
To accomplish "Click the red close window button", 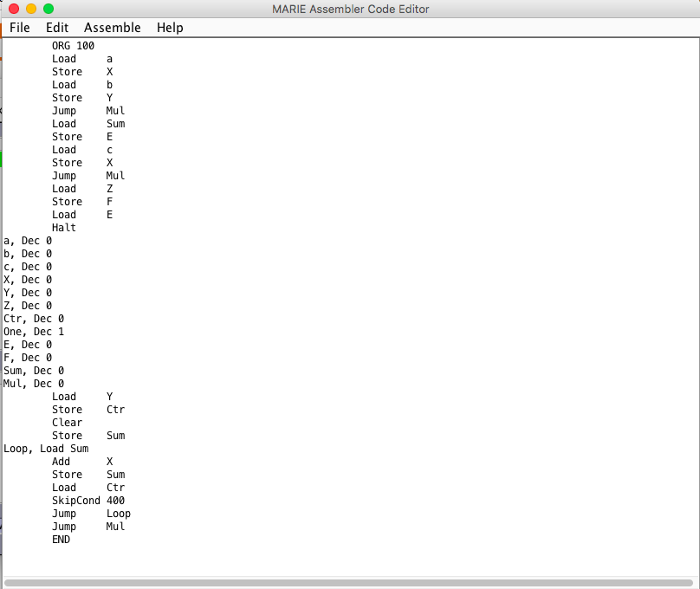I will (x=12, y=10).
